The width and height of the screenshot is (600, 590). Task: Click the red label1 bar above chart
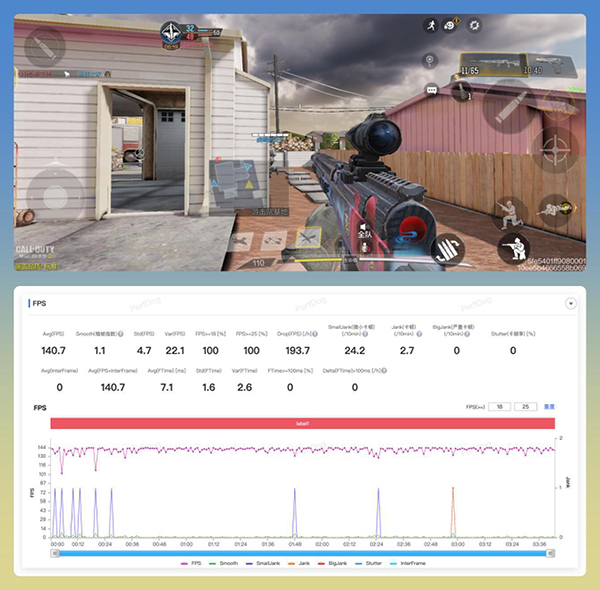(302, 424)
